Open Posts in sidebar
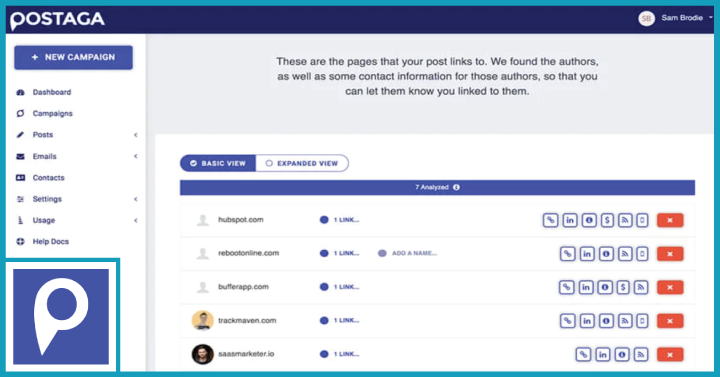The image size is (720, 377). tap(43, 135)
